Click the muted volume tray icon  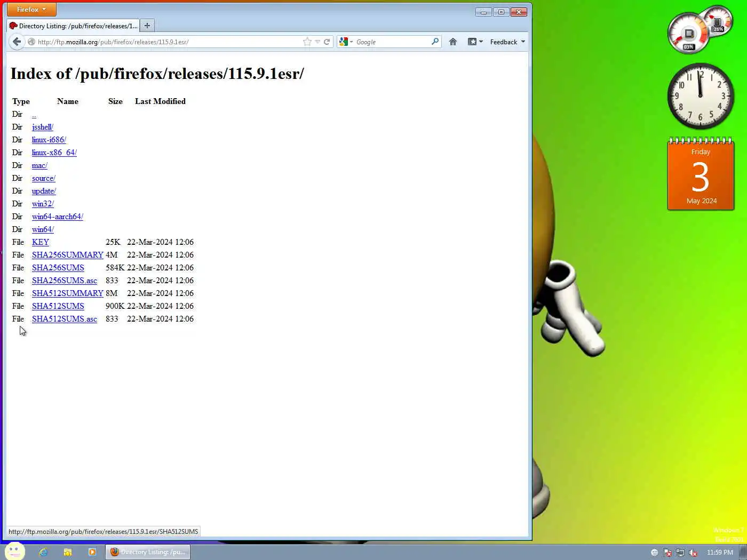693,553
